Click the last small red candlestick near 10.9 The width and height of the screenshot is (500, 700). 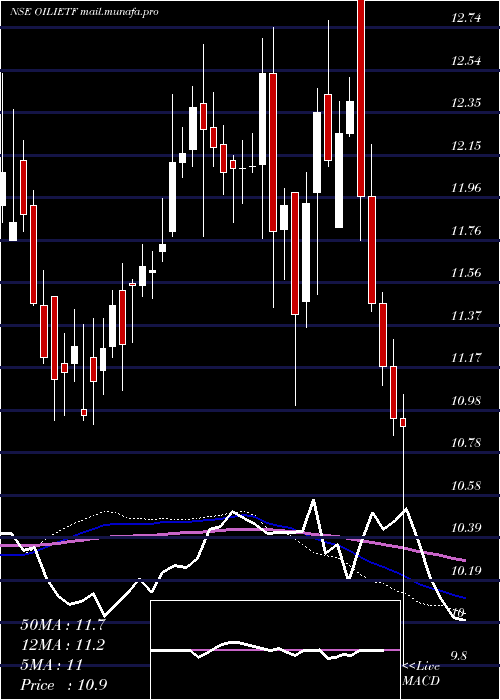pos(403,422)
